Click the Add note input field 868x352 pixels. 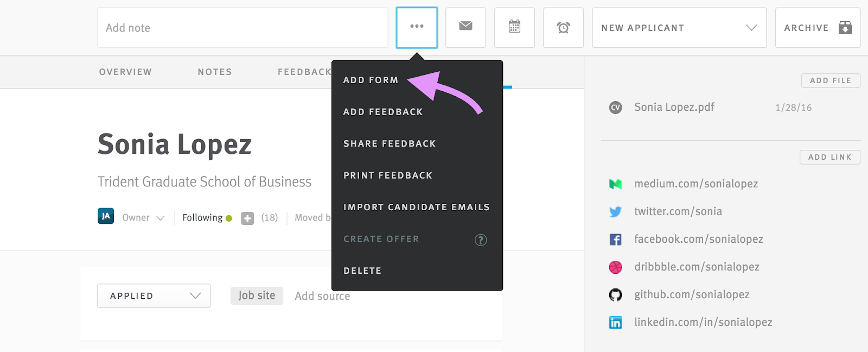[242, 28]
